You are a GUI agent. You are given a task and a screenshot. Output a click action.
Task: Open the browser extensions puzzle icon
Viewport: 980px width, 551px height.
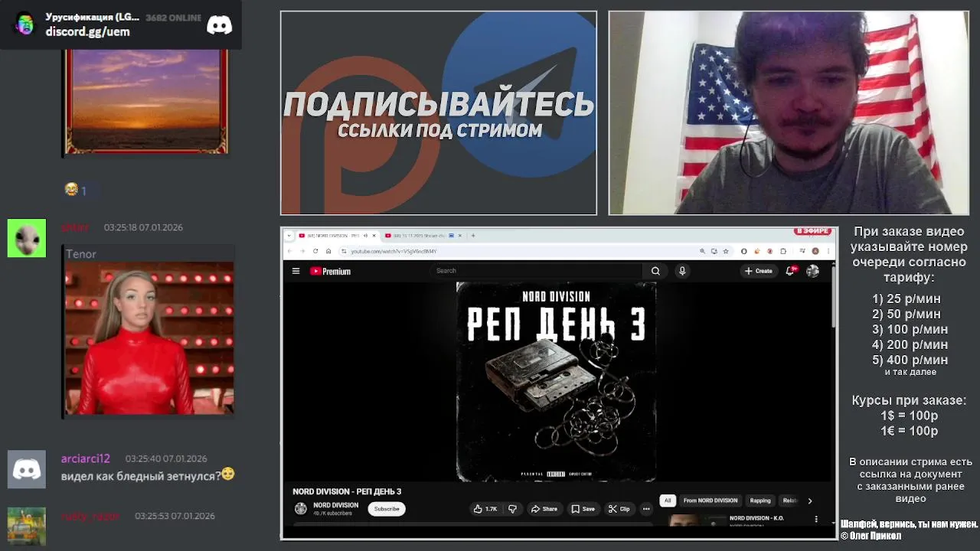(x=783, y=251)
